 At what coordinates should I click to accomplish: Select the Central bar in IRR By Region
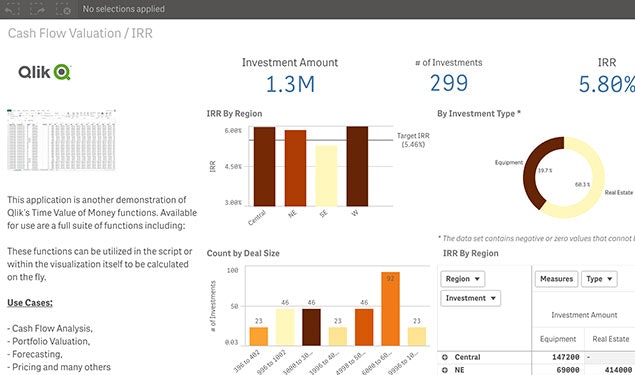pyautogui.click(x=264, y=166)
